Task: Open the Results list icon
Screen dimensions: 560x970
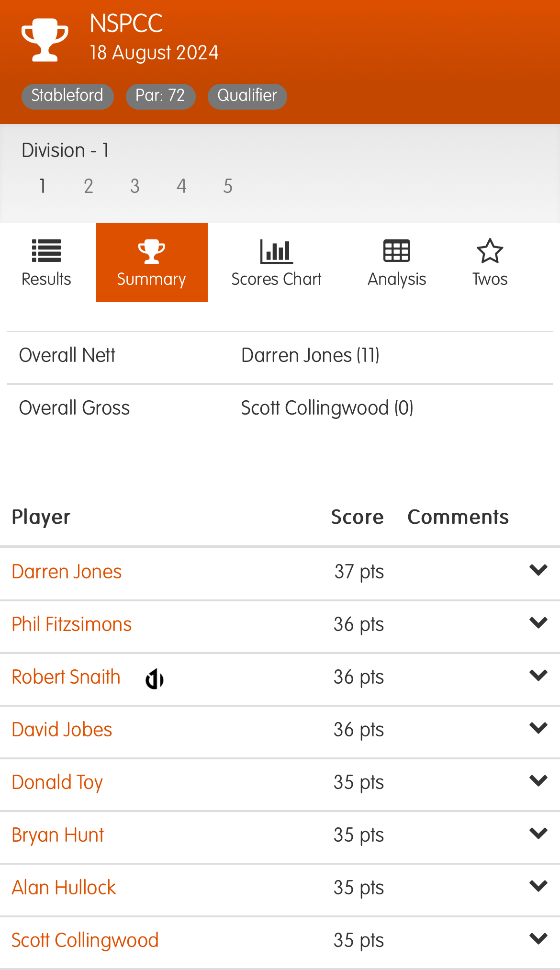Action: (x=46, y=251)
